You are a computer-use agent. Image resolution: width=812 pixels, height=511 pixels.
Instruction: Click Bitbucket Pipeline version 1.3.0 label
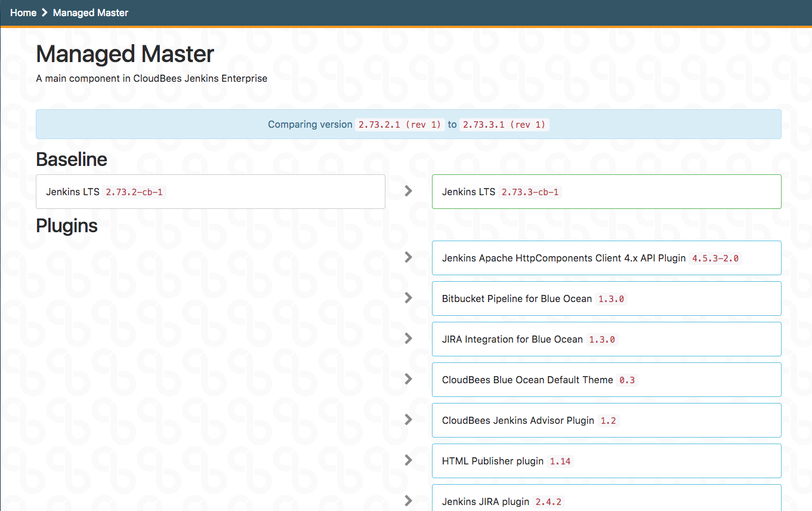pyautogui.click(x=611, y=299)
